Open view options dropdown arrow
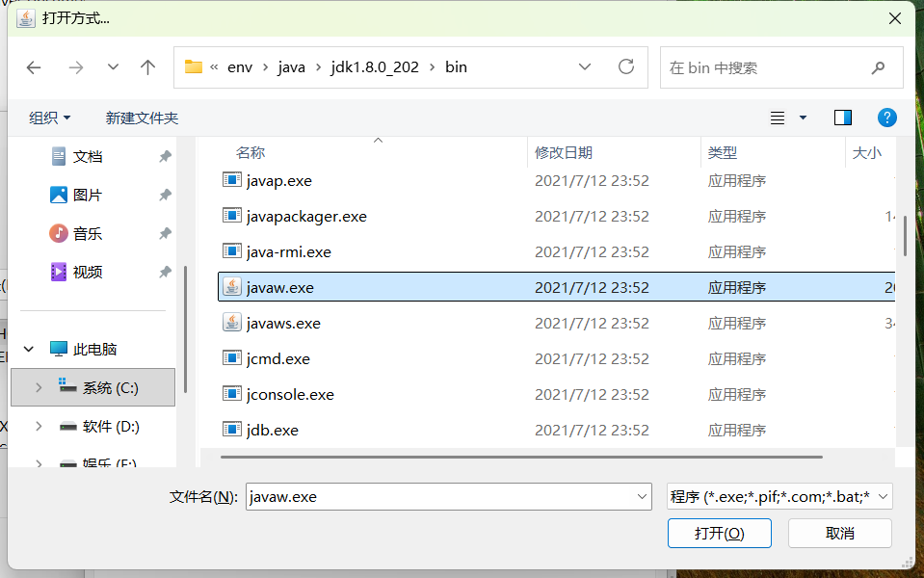The width and height of the screenshot is (924, 578). point(803,118)
